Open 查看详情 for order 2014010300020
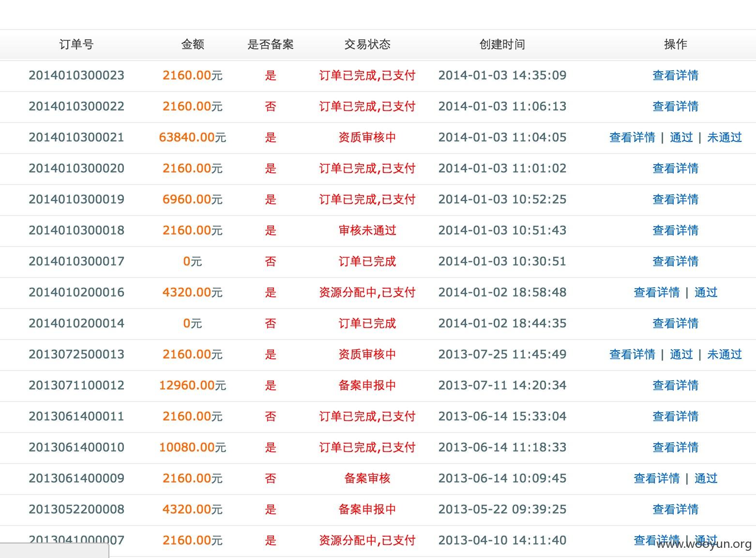This screenshot has width=756, height=558. point(675,169)
